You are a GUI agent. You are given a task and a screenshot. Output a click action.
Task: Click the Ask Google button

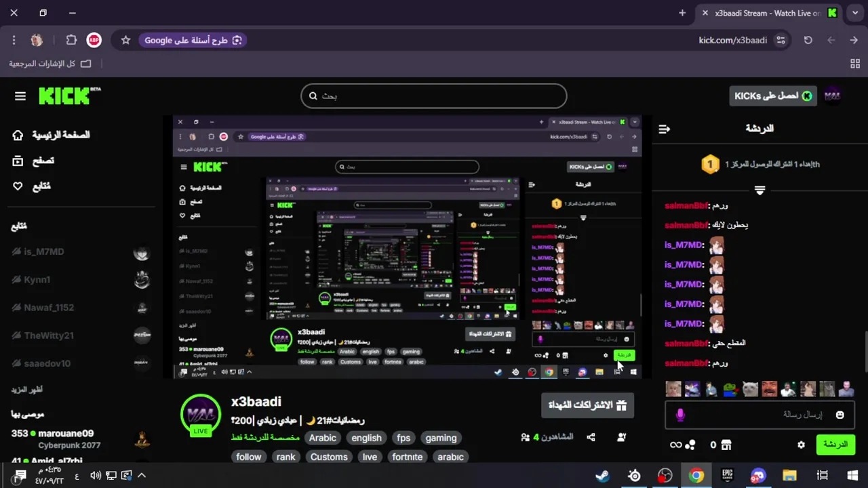click(x=193, y=40)
